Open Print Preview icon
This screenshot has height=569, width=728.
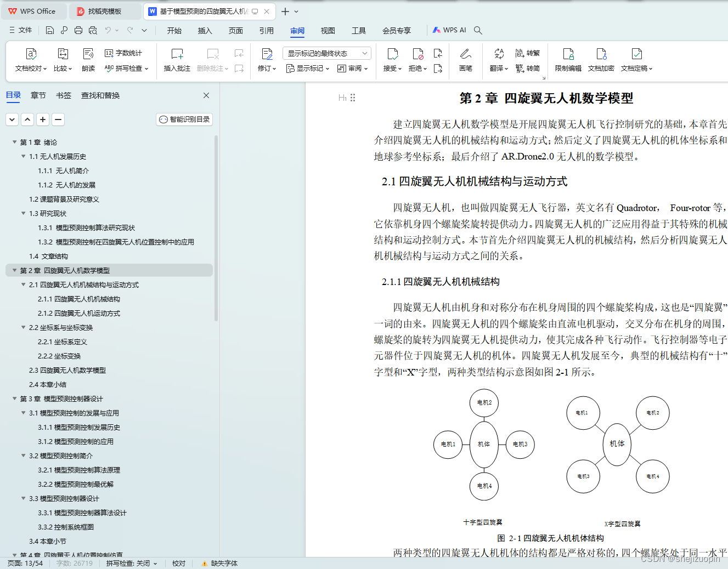click(93, 30)
